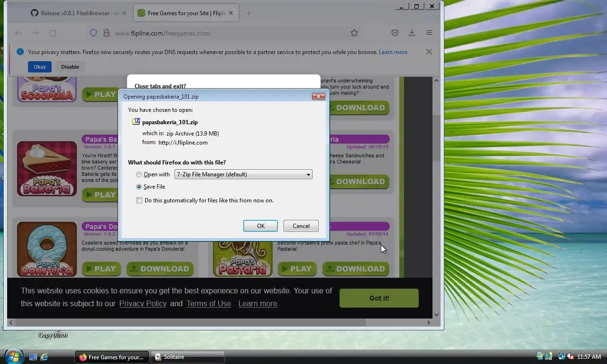Open the Terms of Use link in cookie banner
Viewport: 607px width, 364px height.
pyautogui.click(x=209, y=304)
